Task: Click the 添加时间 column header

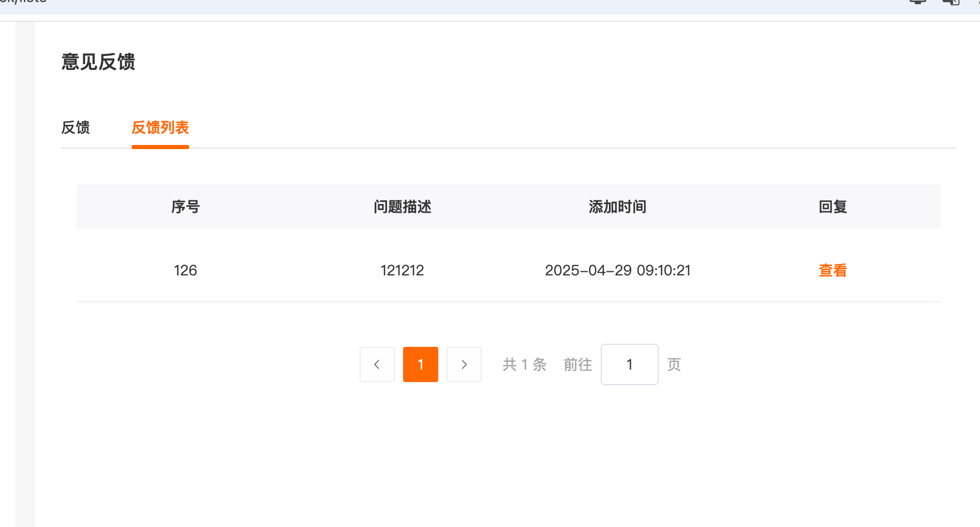Action: pos(617,207)
